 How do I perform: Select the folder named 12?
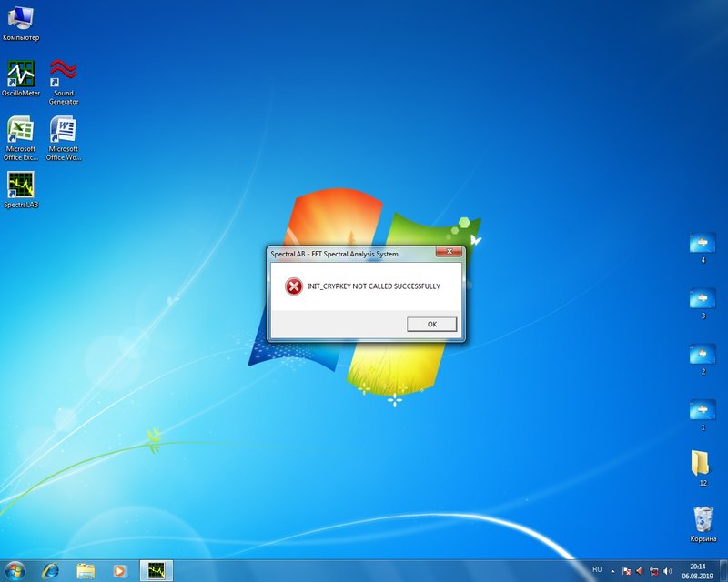point(703,467)
